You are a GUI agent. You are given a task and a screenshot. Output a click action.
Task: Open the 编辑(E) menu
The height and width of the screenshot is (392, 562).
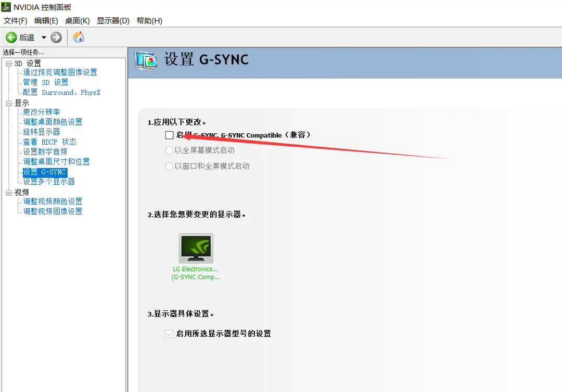pos(46,21)
